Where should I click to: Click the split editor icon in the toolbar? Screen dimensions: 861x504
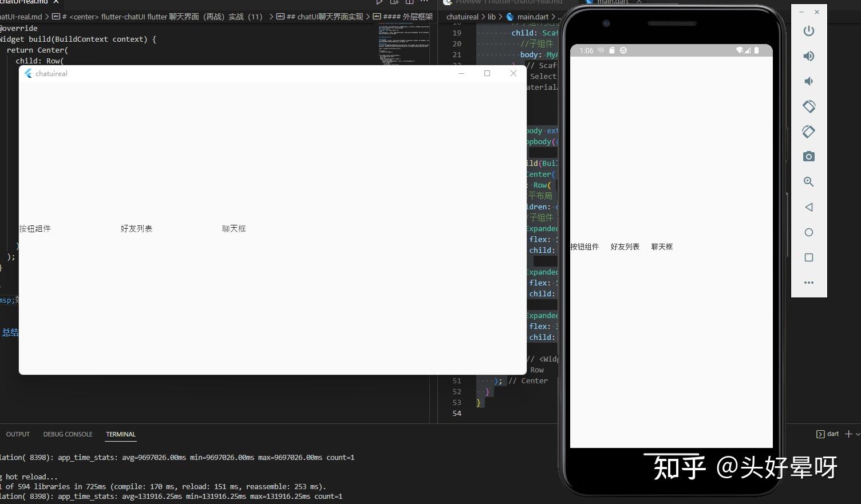[409, 3]
